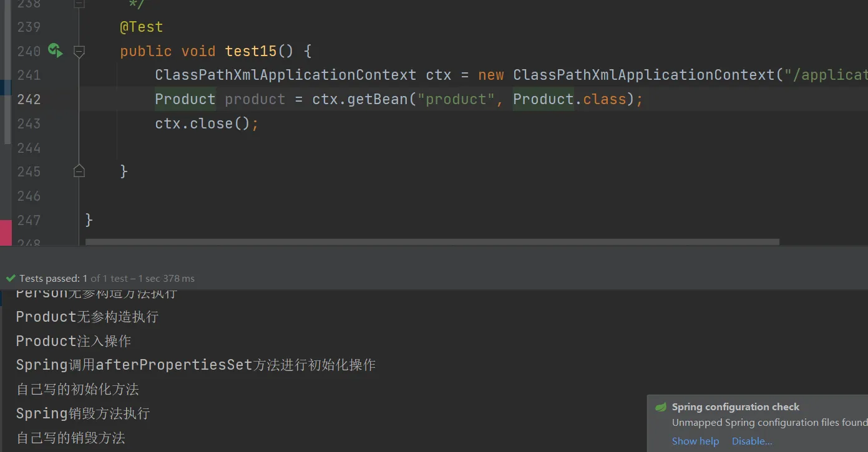Click the @Test annotation
This screenshot has height=452, width=868.
142,27
